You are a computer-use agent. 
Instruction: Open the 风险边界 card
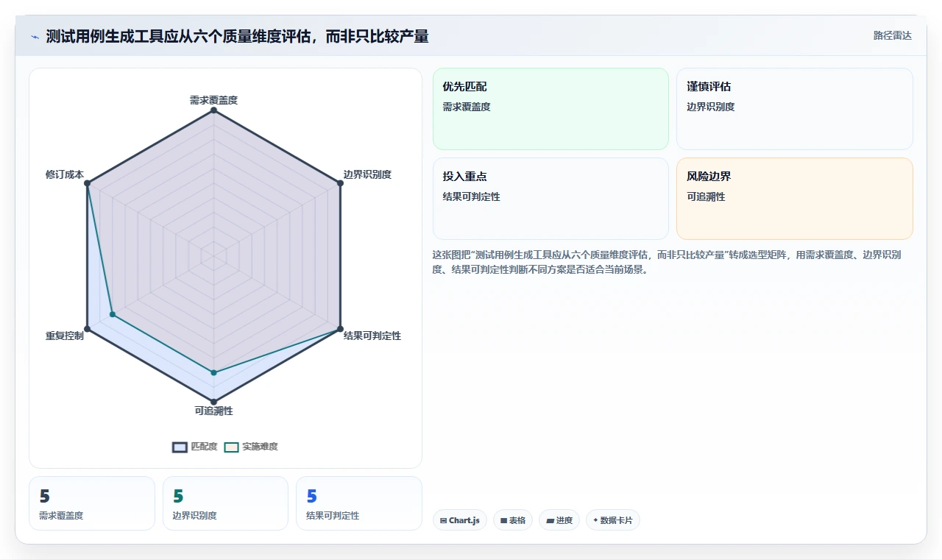[795, 199]
